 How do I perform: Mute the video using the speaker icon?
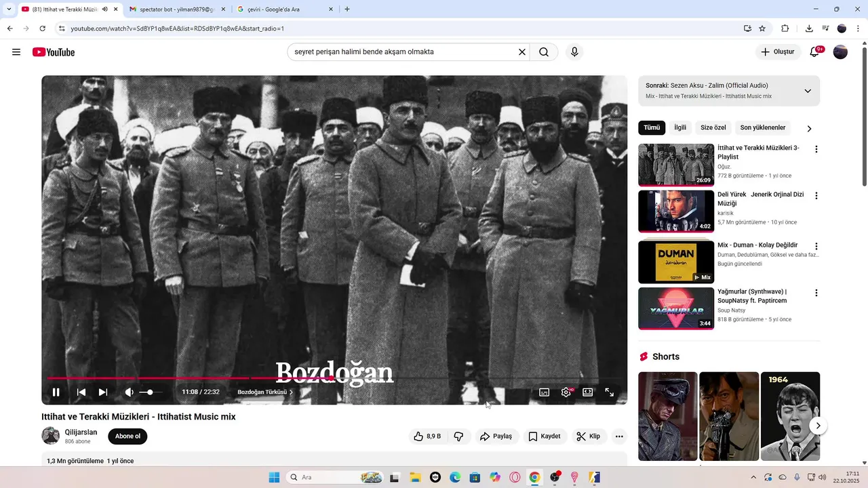coord(129,392)
